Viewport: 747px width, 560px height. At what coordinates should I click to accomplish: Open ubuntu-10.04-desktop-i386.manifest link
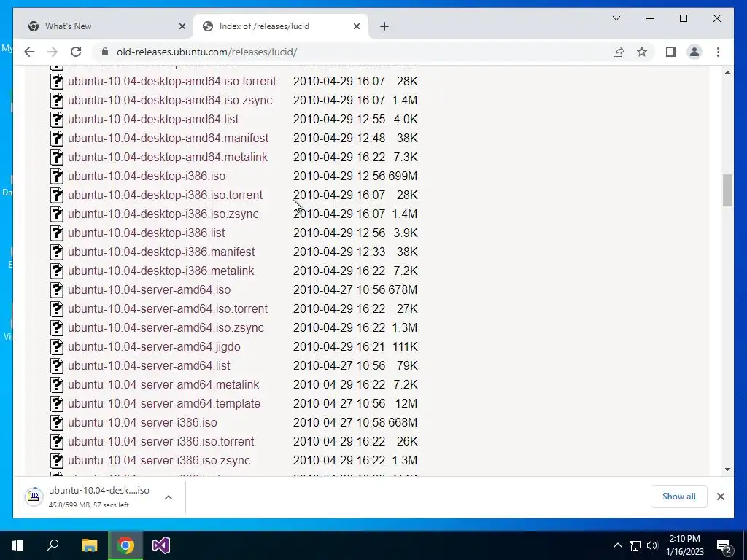click(161, 252)
